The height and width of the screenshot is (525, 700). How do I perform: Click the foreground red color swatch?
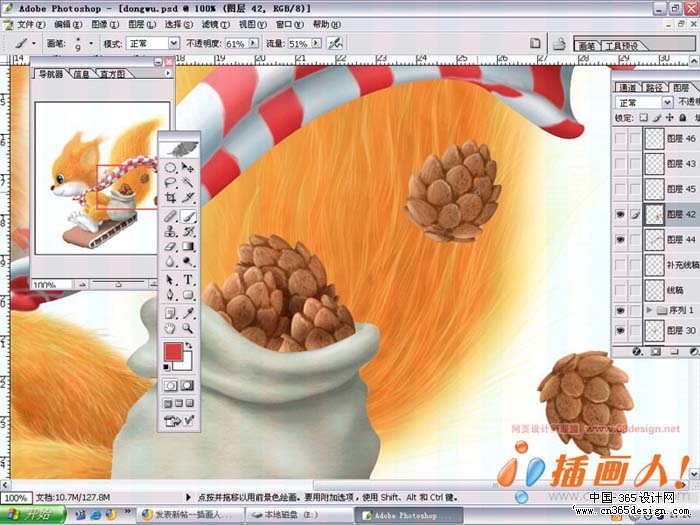point(173,352)
